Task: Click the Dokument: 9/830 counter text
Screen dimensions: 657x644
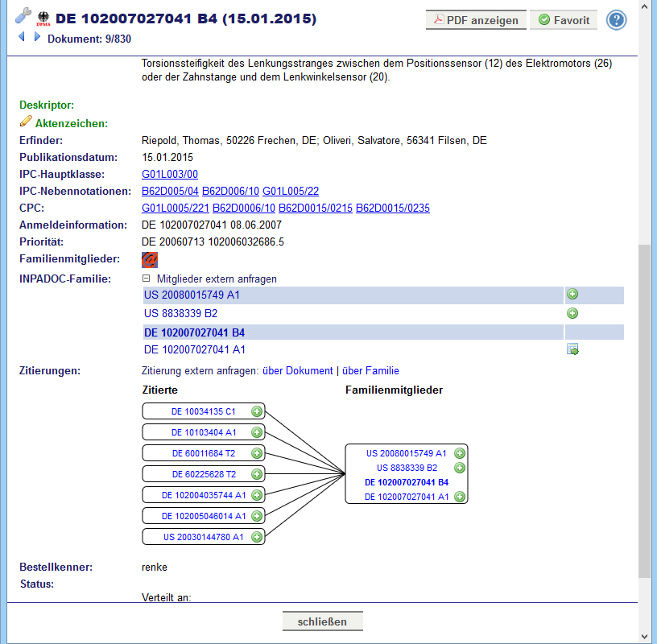Action: 89,39
